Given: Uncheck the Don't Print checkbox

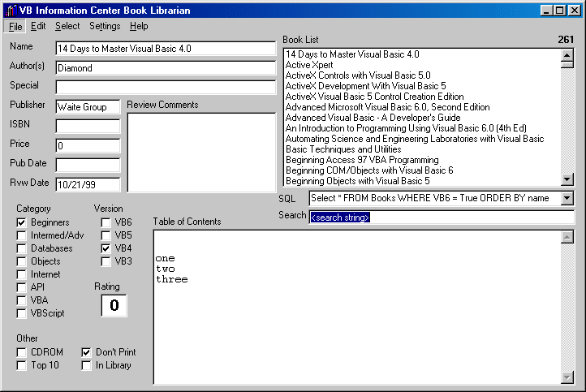Looking at the screenshot, I should (86, 352).
